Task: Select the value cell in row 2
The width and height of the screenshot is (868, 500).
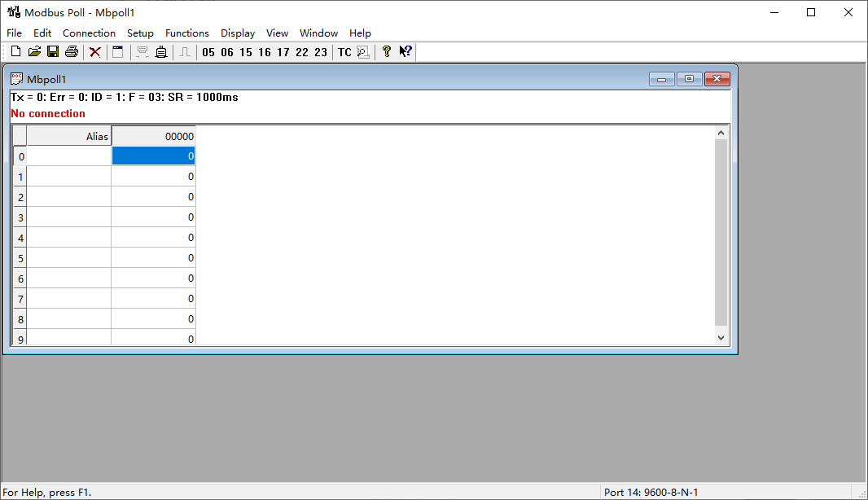Action: (153, 197)
